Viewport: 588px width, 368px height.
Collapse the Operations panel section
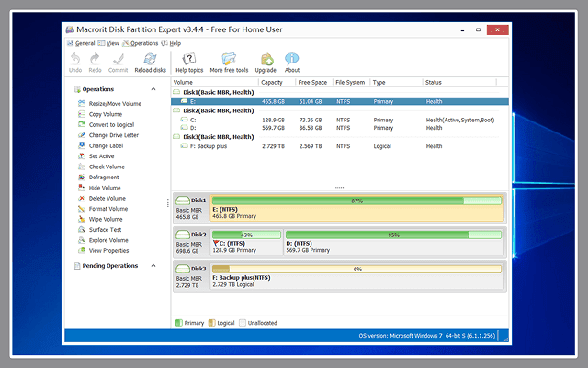click(153, 89)
